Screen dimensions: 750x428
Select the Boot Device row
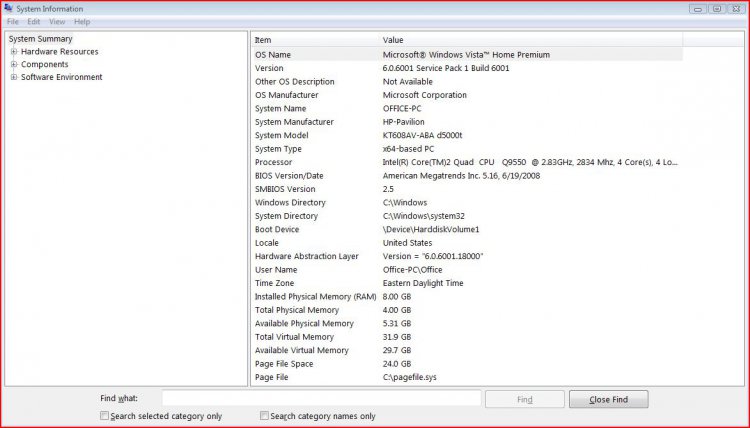pyautogui.click(x=467, y=229)
